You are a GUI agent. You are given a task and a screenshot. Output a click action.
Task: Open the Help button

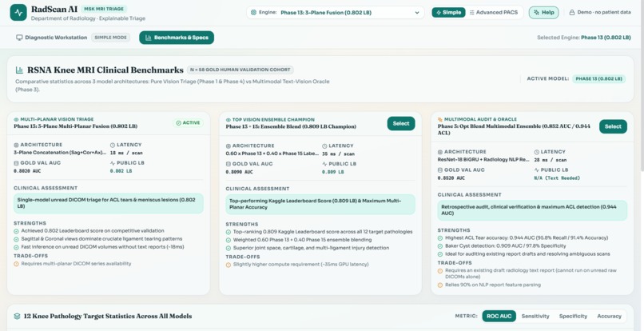coord(543,12)
